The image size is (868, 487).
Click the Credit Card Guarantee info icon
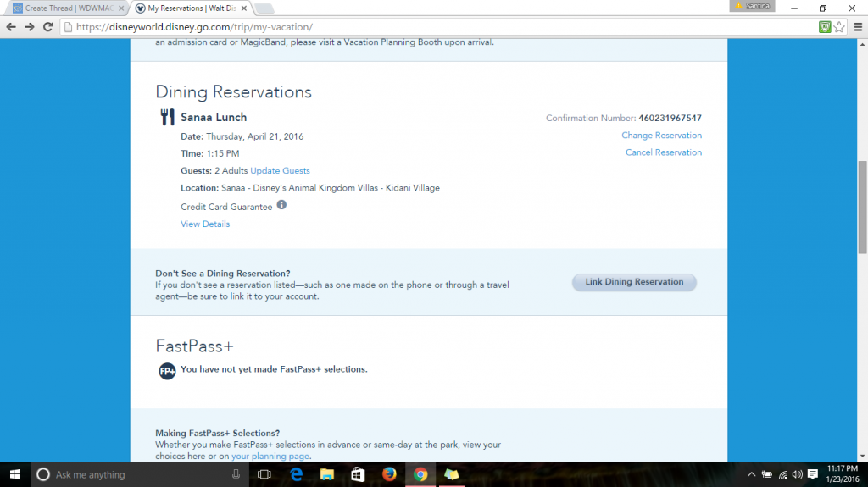[281, 205]
